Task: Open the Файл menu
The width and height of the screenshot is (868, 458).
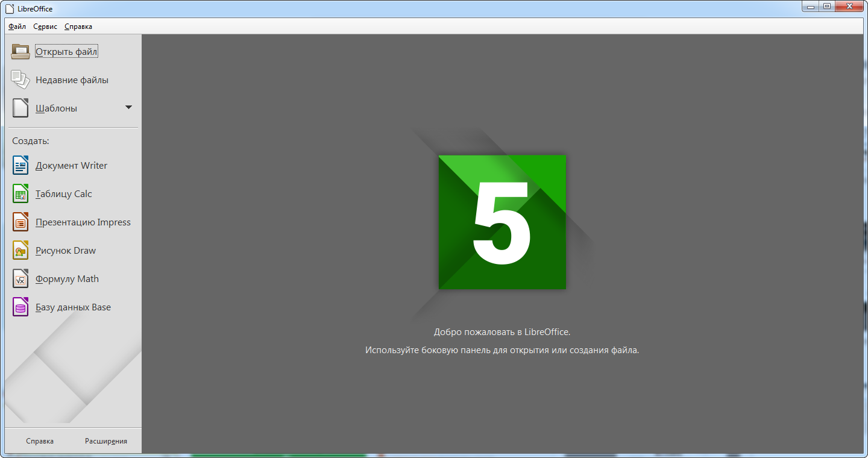Action: pyautogui.click(x=17, y=27)
